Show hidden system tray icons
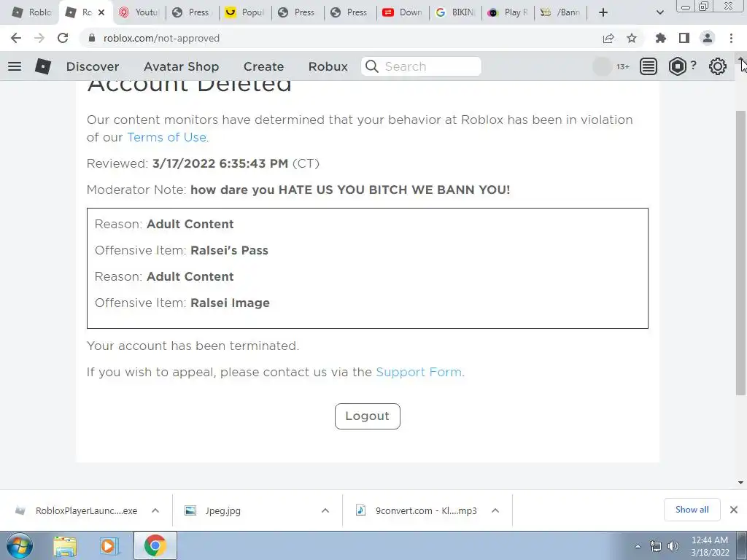 click(x=638, y=546)
